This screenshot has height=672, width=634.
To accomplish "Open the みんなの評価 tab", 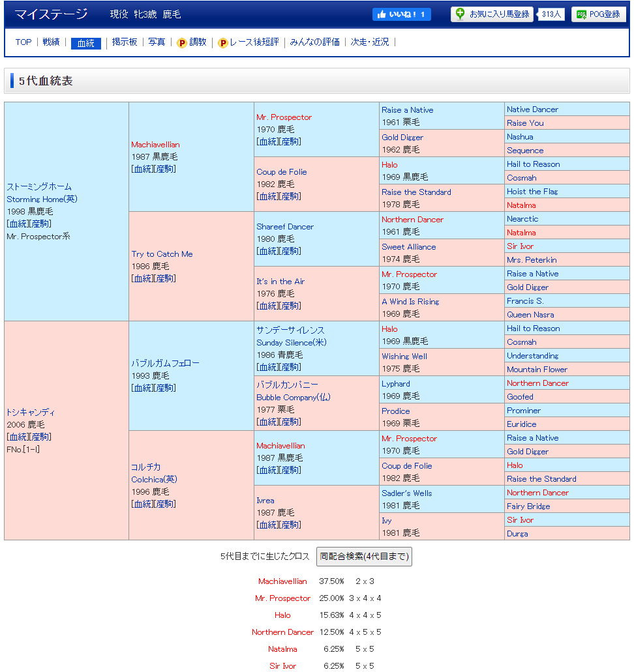I will pyautogui.click(x=314, y=42).
